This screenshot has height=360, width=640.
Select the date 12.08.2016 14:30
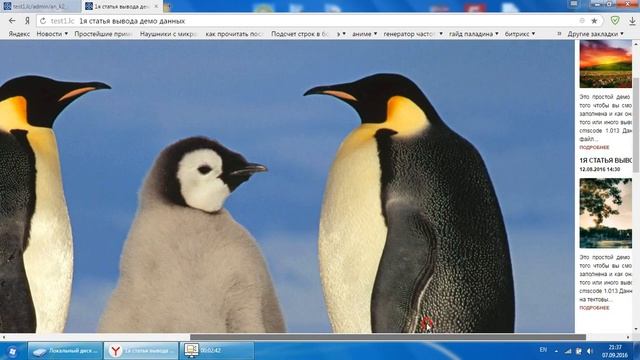(x=600, y=169)
